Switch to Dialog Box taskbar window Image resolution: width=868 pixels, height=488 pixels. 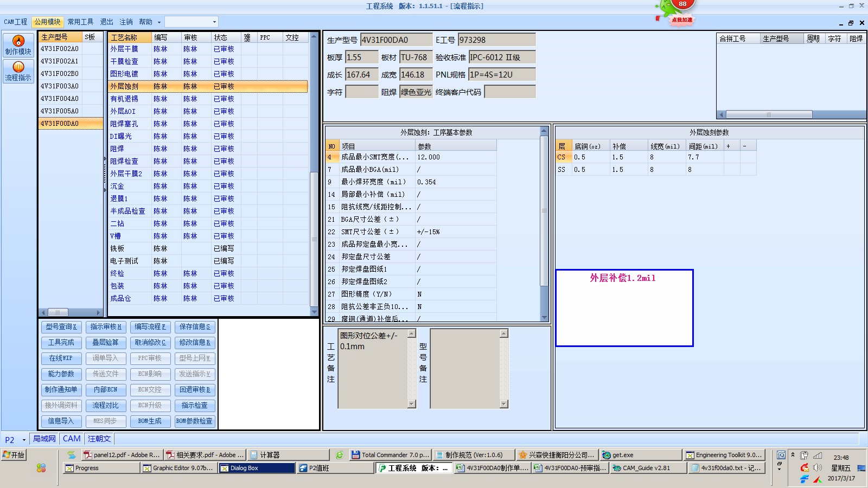[x=257, y=468]
